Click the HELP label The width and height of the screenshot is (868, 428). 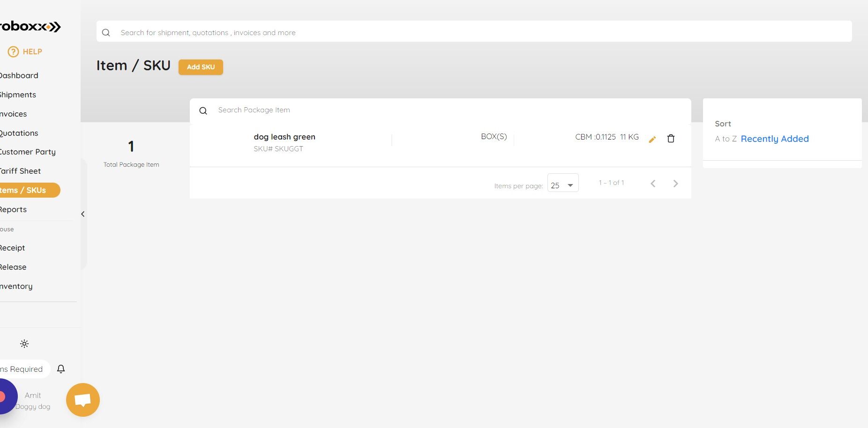32,52
